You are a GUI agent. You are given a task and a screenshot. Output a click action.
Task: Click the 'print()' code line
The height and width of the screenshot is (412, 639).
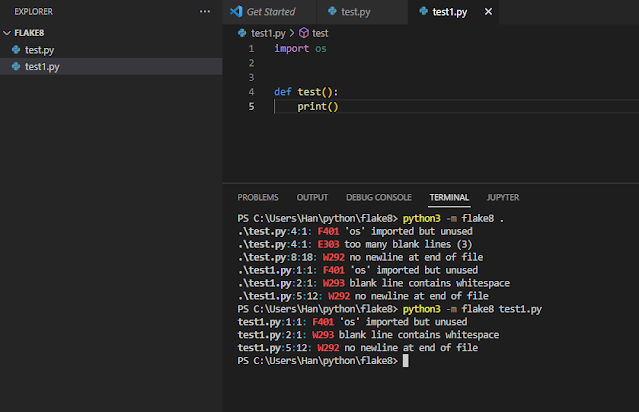pos(318,106)
